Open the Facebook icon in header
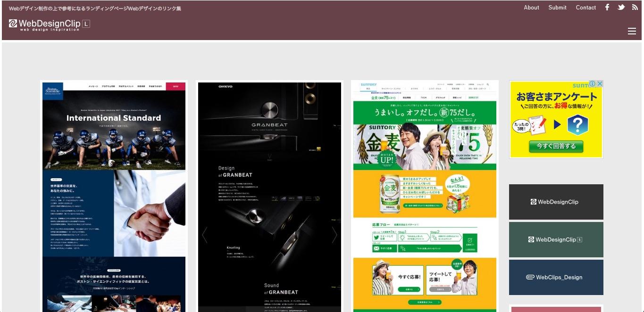644x312 pixels. tap(607, 7)
